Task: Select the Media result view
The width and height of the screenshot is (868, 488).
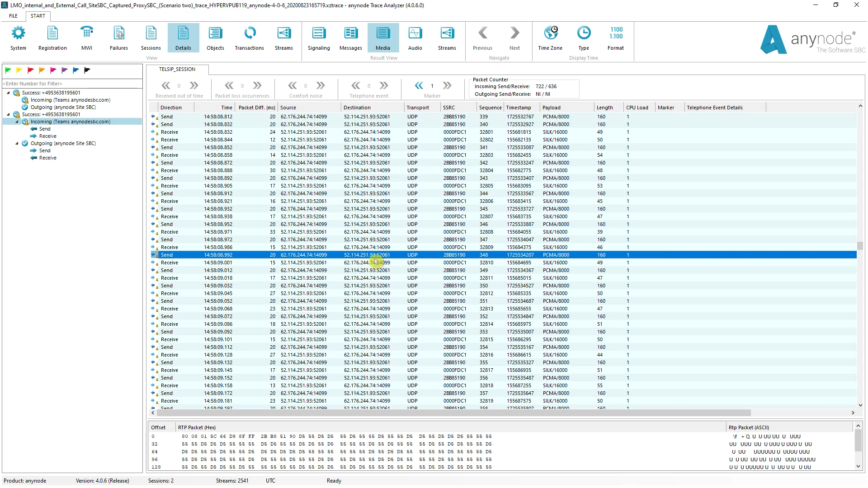Action: click(x=383, y=38)
